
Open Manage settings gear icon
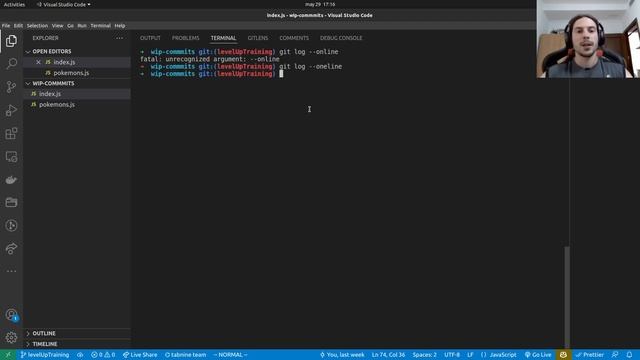11,338
